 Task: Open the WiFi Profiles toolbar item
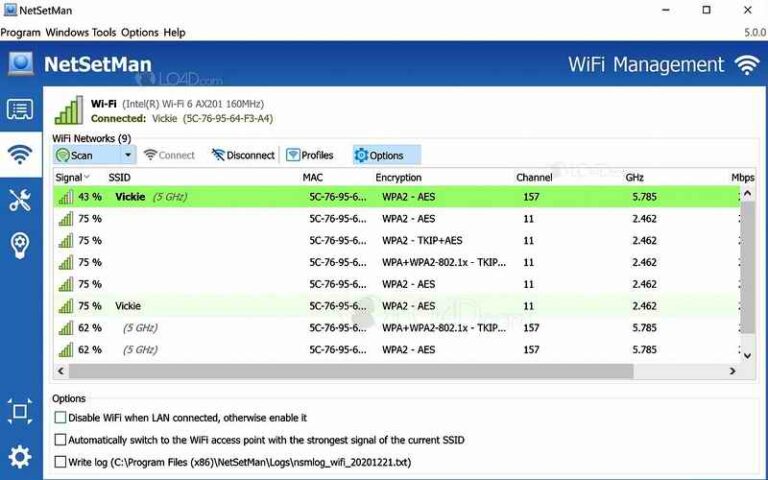tap(310, 155)
